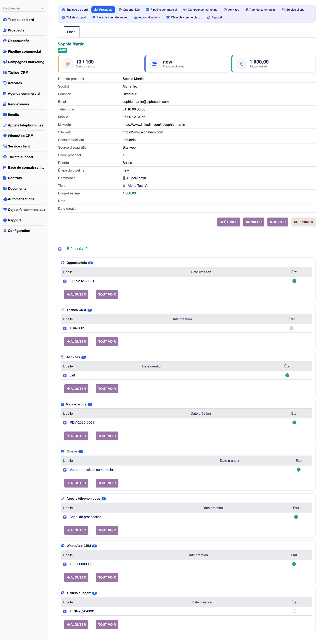Open opportunity OPP-2026-0001
The width and height of the screenshot is (324, 644).
82,281
